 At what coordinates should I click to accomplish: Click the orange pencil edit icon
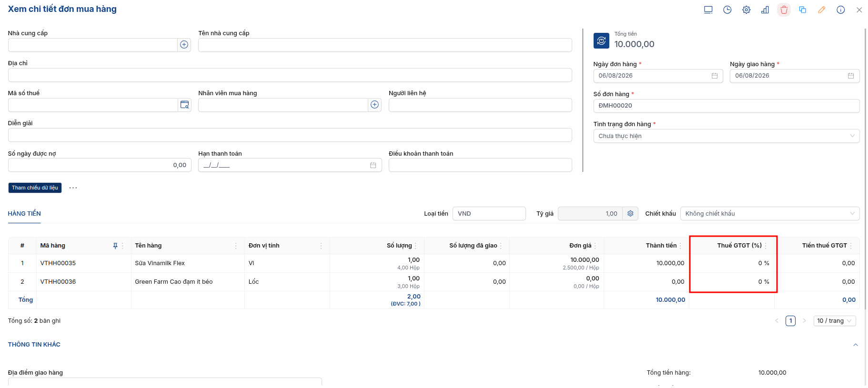click(x=821, y=10)
